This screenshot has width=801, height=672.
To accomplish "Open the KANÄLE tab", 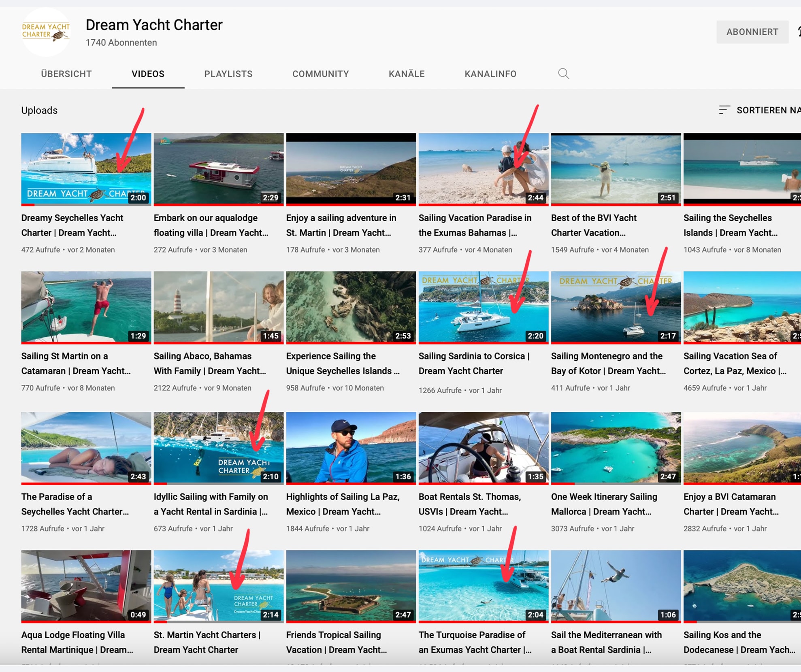I will (407, 74).
